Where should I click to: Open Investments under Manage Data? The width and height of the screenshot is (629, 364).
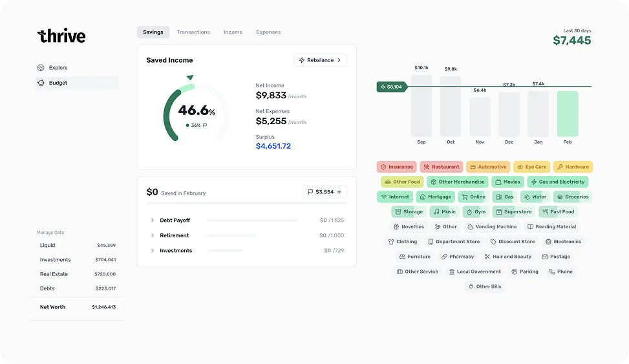tap(78, 260)
